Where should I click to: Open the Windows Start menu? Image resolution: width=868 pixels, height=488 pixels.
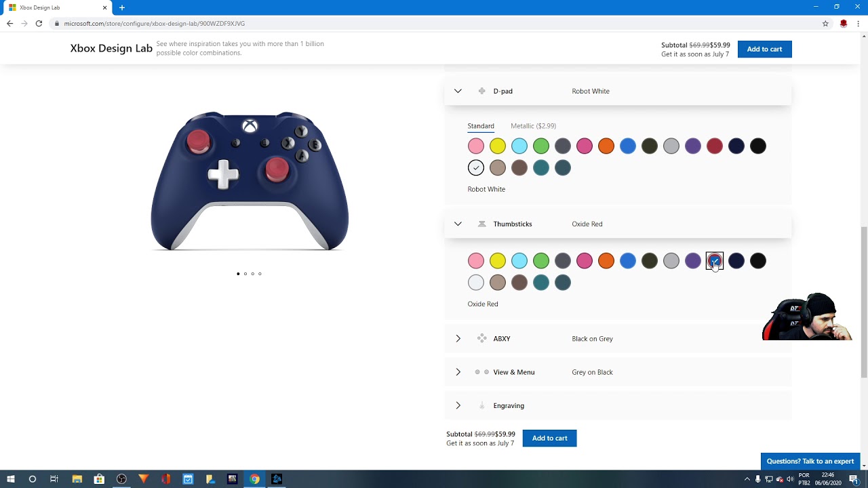(x=11, y=479)
